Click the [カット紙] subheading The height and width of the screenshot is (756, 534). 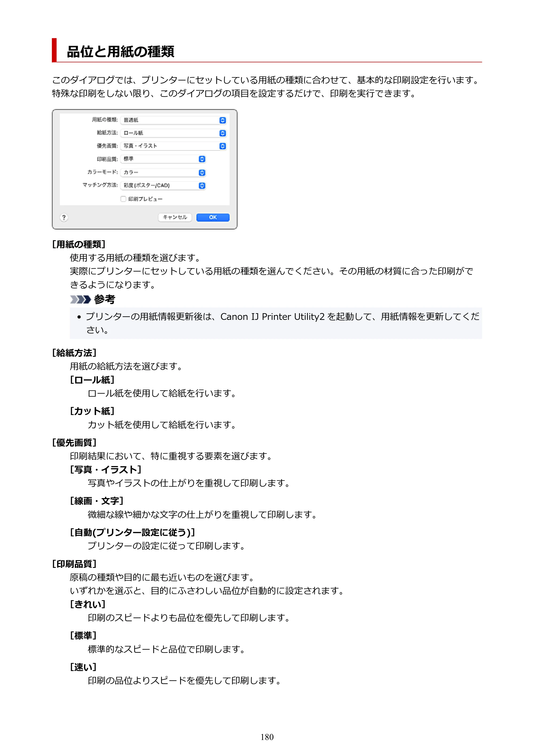(92, 411)
